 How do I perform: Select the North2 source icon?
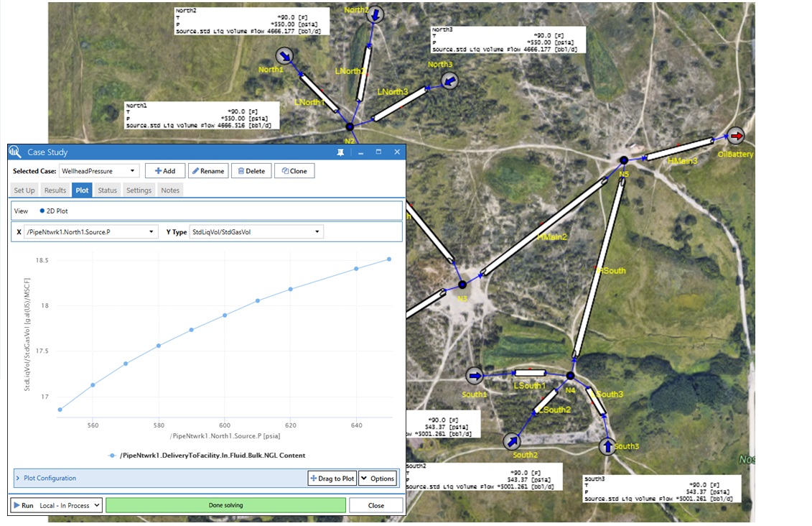coord(376,14)
